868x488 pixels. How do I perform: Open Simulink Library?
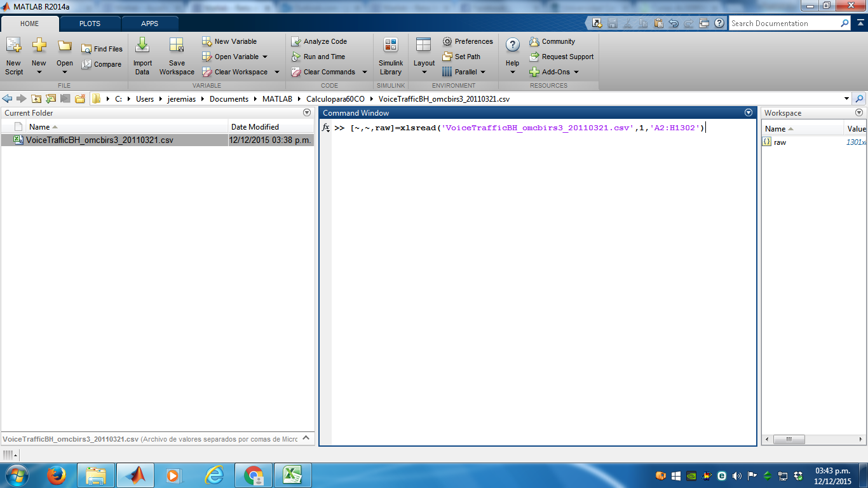coord(391,56)
